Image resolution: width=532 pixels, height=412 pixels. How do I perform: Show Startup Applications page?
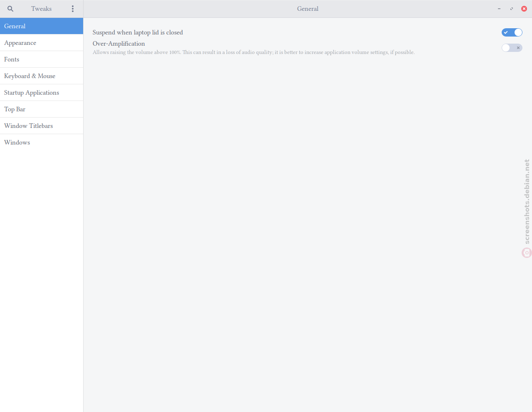[42, 93]
